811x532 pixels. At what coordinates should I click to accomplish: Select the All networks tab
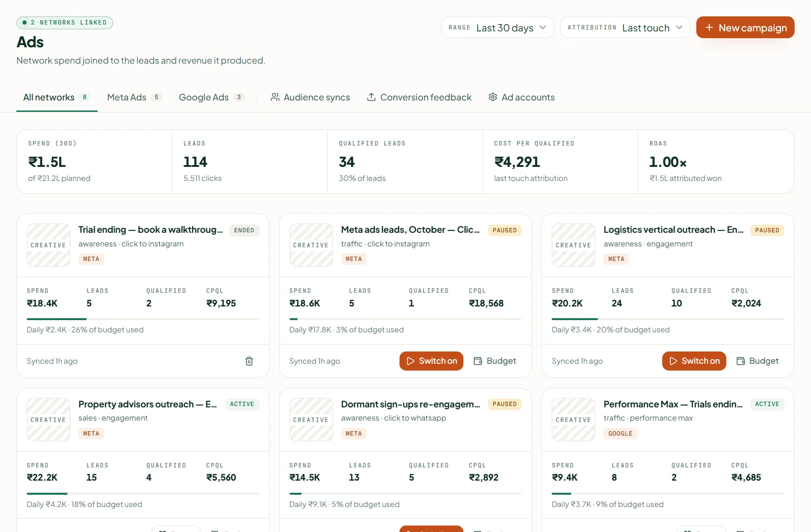tap(57, 97)
